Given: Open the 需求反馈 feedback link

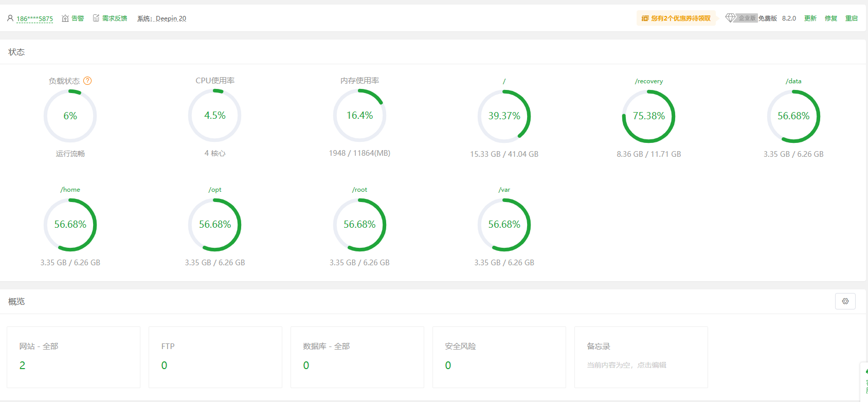Looking at the screenshot, I should (x=115, y=18).
